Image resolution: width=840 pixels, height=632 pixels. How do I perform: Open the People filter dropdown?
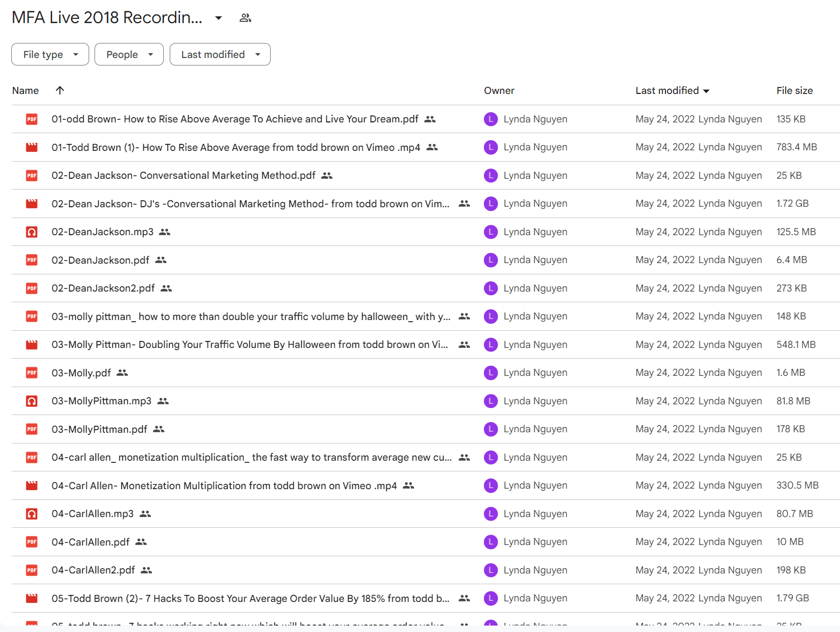[129, 54]
